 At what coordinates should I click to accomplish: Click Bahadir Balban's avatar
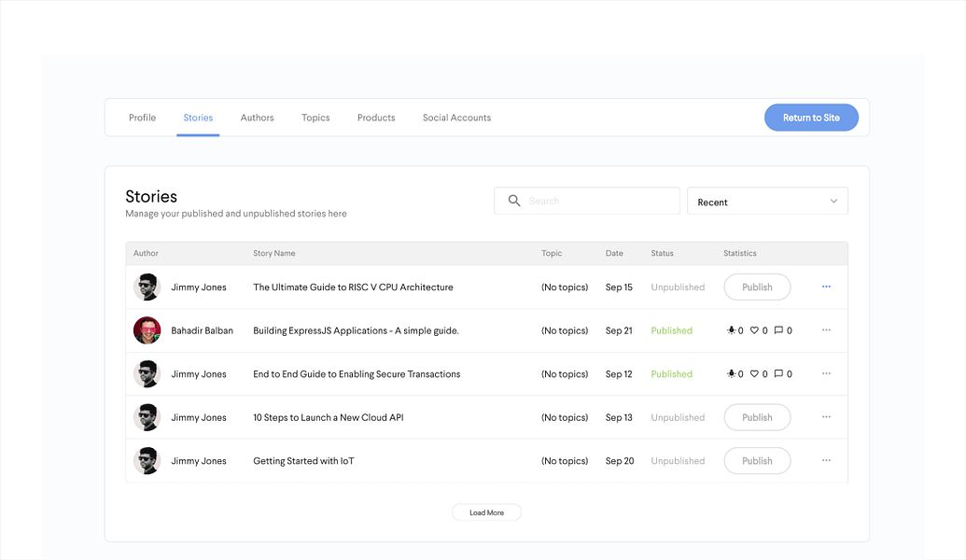[x=147, y=330]
